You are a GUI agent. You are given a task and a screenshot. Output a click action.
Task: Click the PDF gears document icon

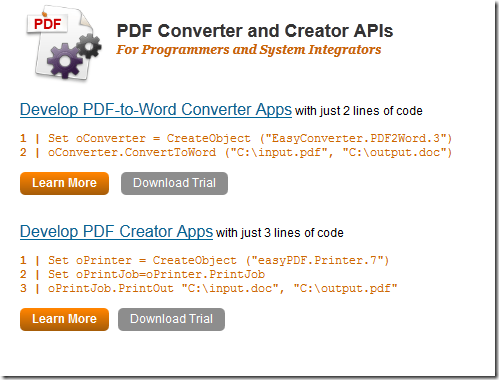click(x=63, y=43)
